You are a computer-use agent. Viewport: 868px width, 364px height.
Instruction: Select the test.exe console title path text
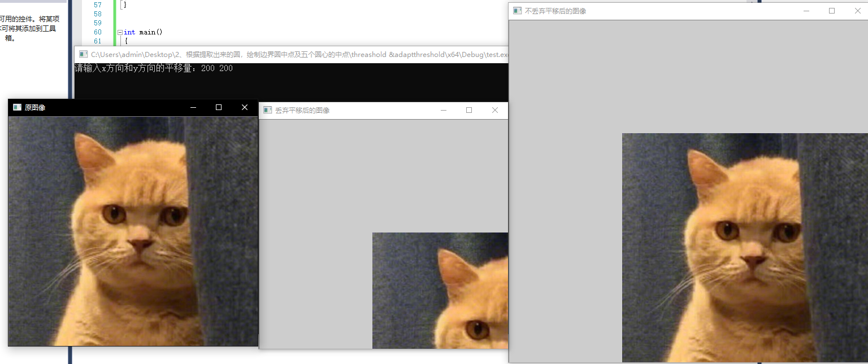tap(300, 55)
